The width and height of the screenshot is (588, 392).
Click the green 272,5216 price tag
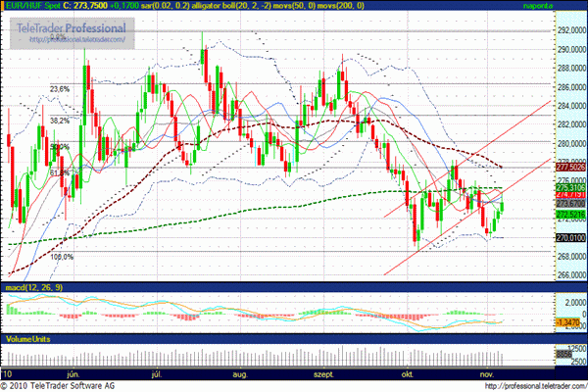coord(570,214)
